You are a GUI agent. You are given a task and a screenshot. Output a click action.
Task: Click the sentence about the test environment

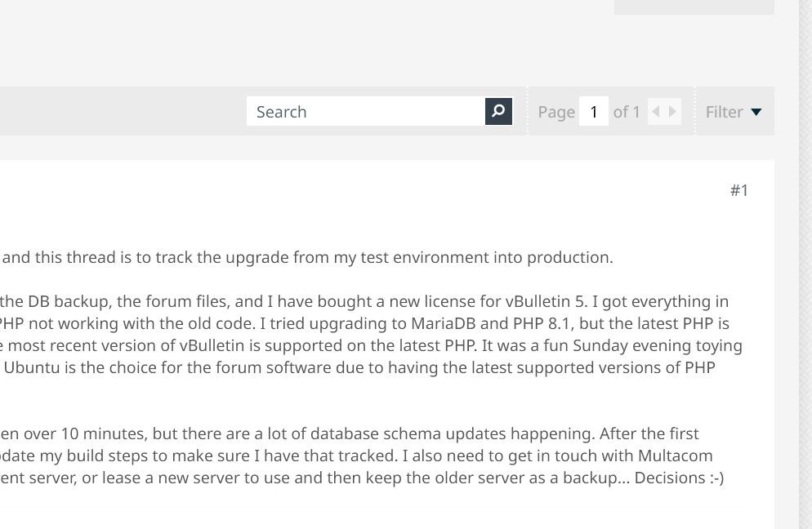click(x=306, y=257)
